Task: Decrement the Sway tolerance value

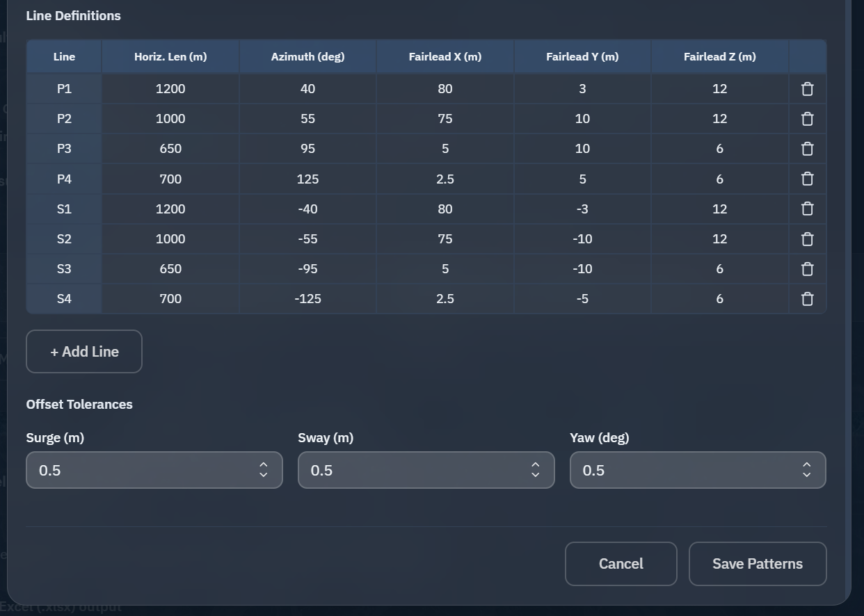Action: point(535,475)
